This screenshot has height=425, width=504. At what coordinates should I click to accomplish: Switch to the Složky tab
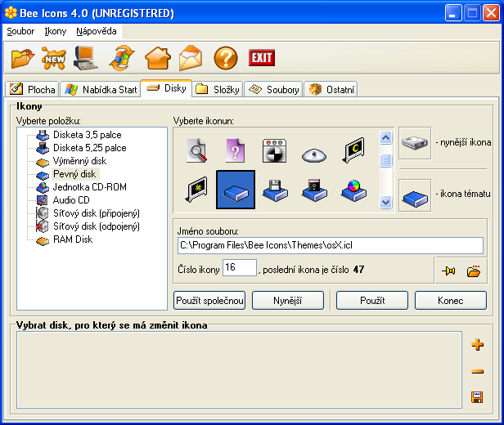(x=218, y=89)
